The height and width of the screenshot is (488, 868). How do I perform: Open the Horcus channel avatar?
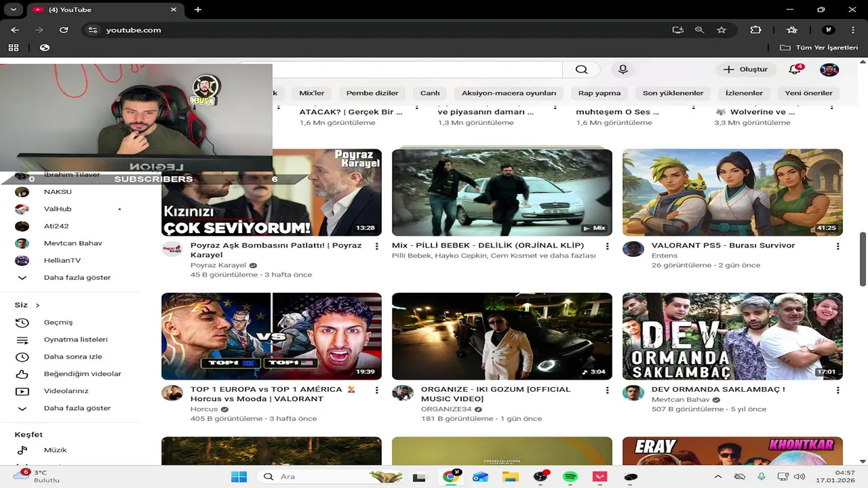coord(172,394)
